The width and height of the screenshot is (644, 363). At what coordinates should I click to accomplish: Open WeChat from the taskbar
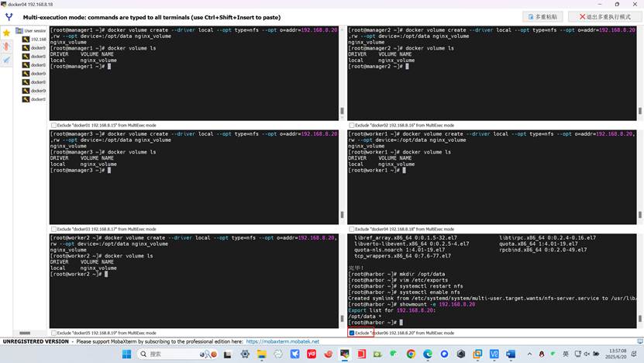(x=394, y=354)
